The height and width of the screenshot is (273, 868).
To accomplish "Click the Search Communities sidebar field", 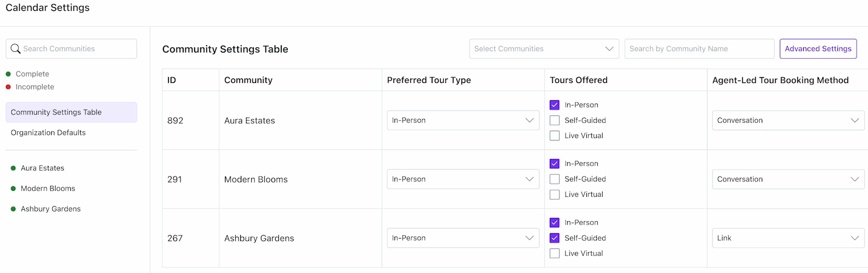I will tap(71, 48).
